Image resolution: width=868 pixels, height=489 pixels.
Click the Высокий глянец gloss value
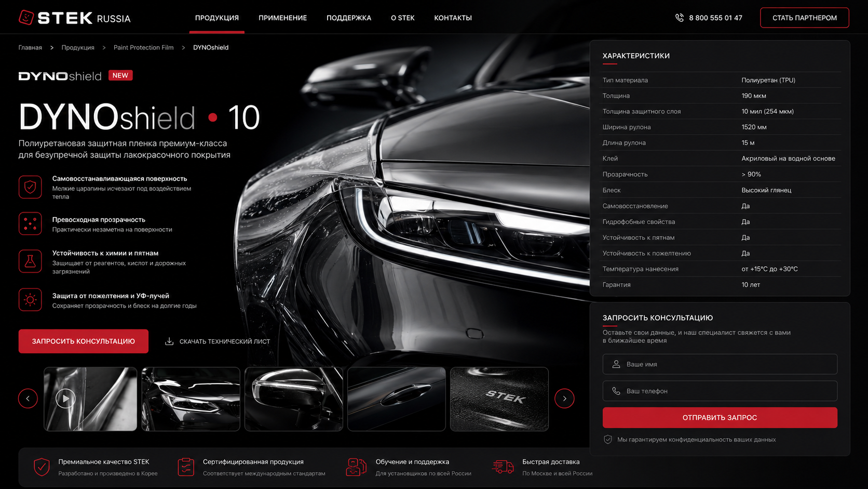click(x=767, y=190)
